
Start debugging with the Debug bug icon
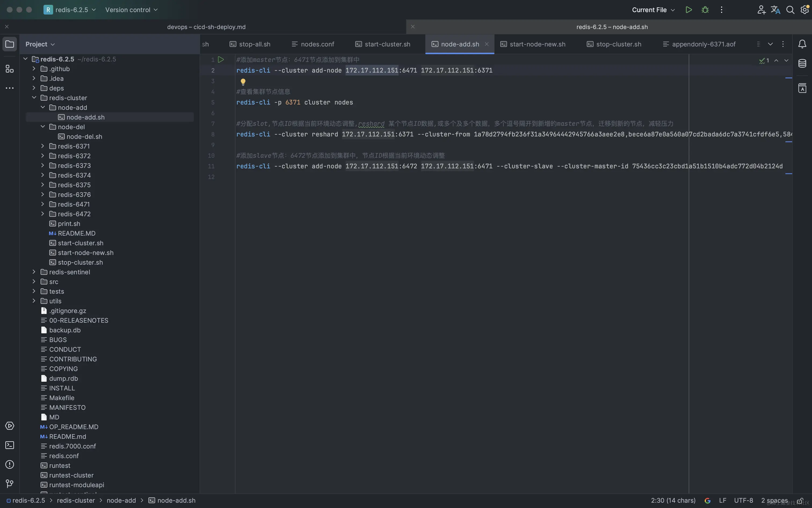point(705,10)
